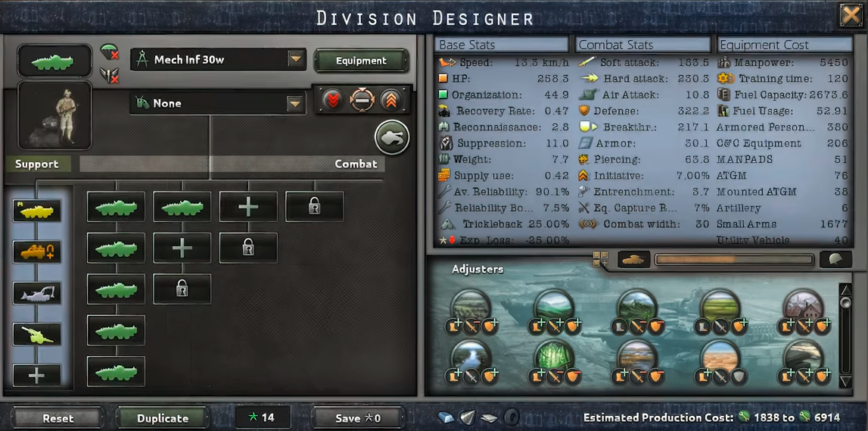
Task: Select the desert terrain adjuster icon
Action: tap(720, 358)
